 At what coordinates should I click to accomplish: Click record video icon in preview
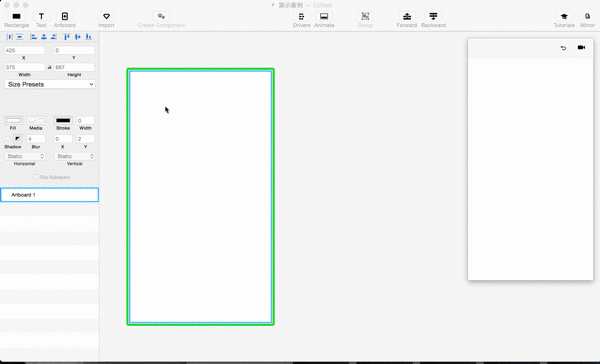(581, 47)
